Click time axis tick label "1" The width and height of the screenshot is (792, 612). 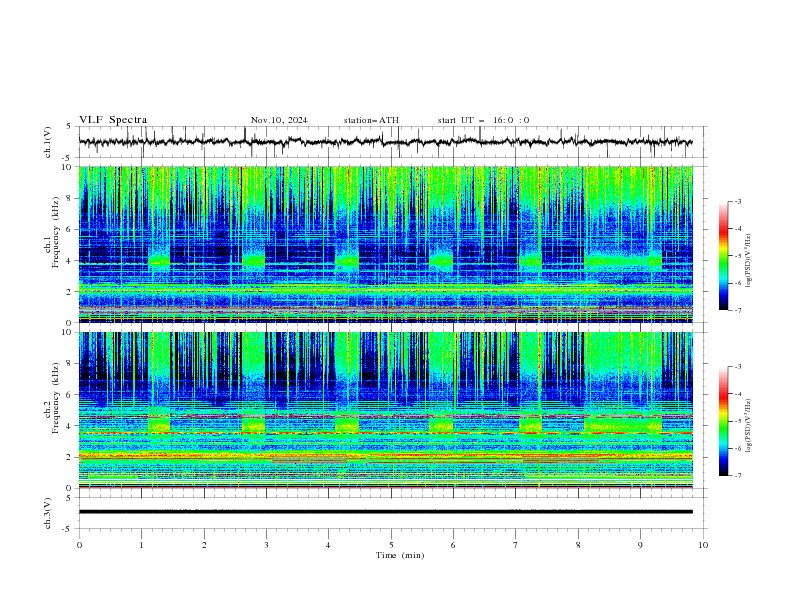pos(141,545)
